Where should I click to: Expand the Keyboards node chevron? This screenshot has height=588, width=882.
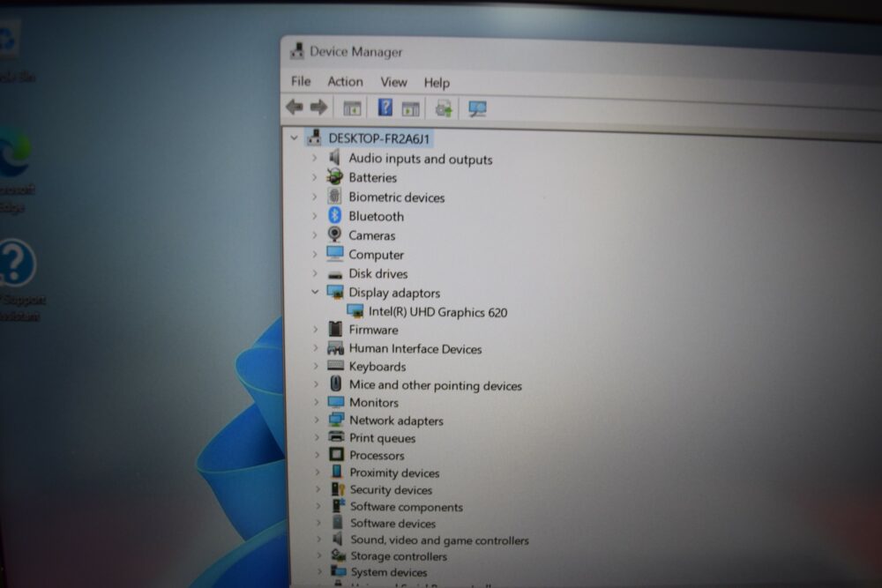coord(316,366)
